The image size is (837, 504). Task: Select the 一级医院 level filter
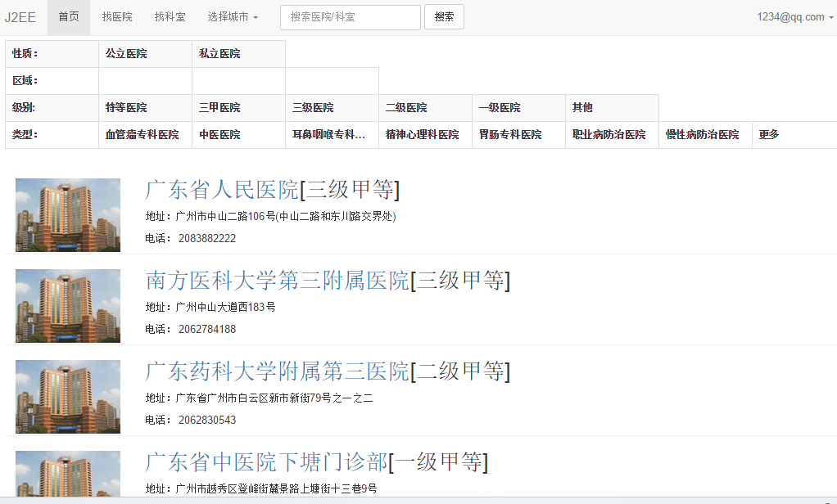coord(500,107)
